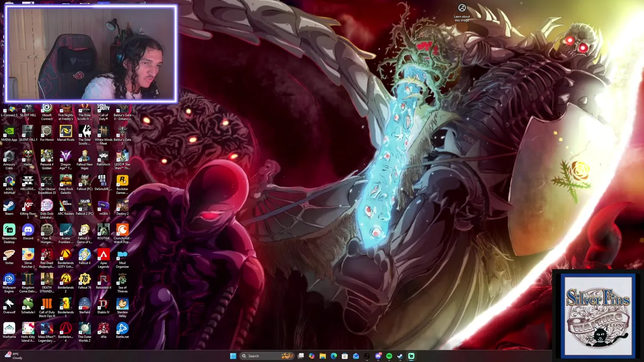644x362 pixels.
Task: Switch to Streamlabs in the taskbar
Action: pos(411,356)
